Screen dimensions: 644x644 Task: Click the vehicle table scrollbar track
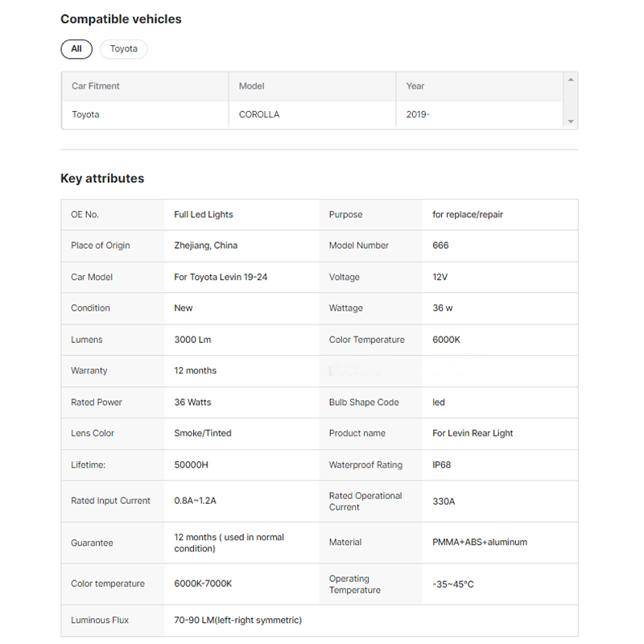[x=571, y=101]
